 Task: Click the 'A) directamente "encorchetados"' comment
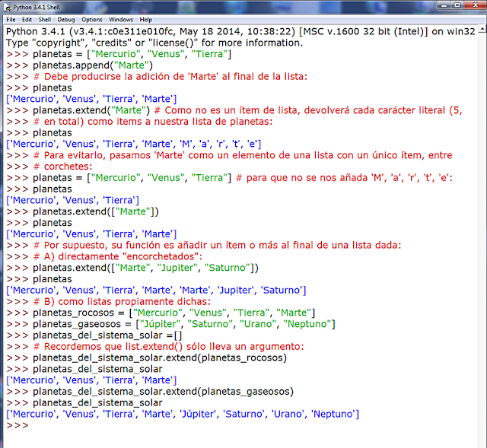tap(104, 256)
